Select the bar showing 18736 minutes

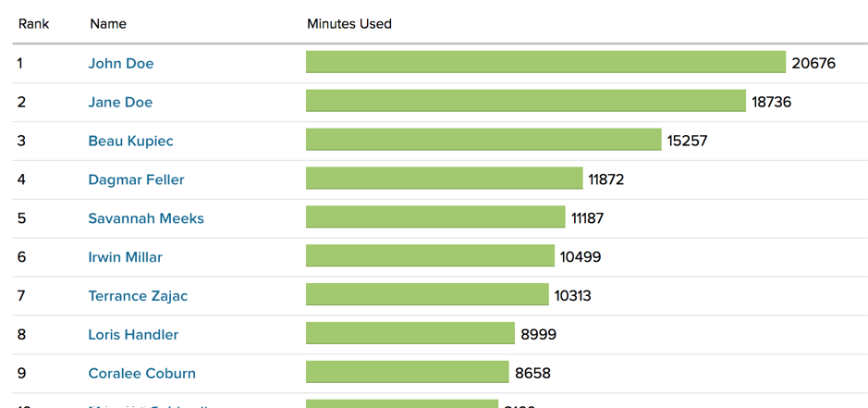(x=525, y=101)
